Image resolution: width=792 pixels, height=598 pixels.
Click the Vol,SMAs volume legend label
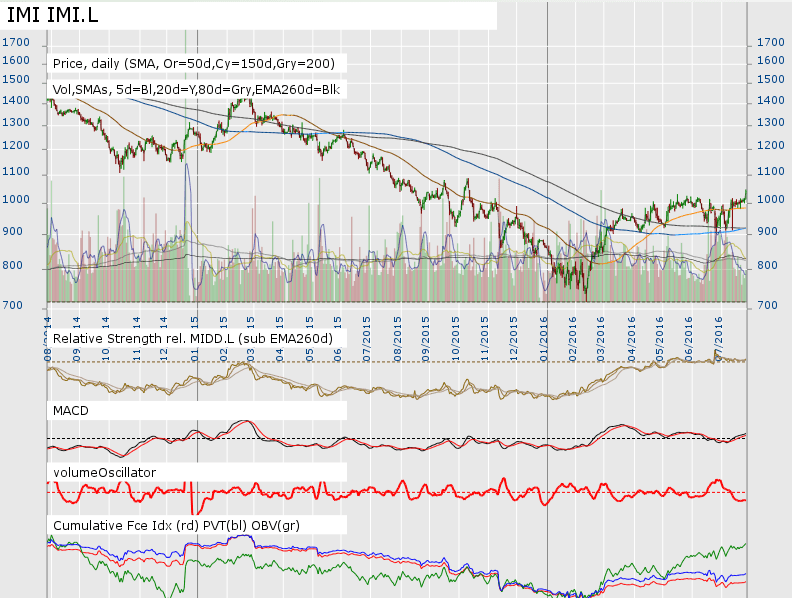[195, 90]
